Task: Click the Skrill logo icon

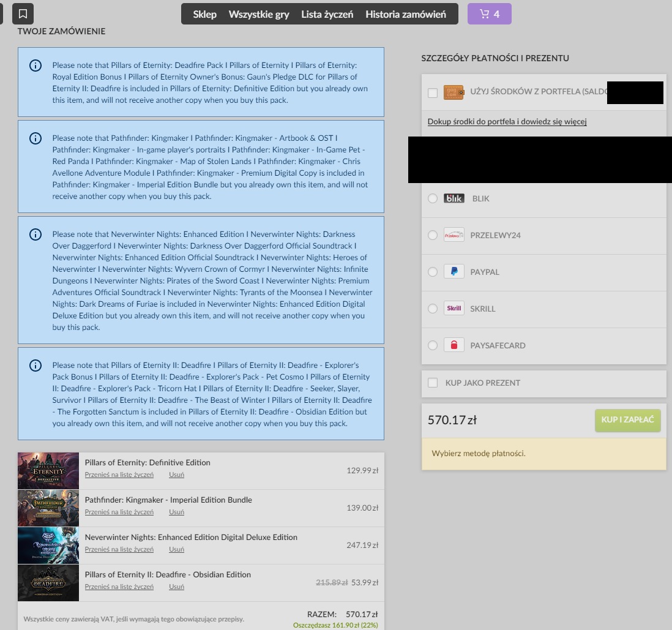Action: (x=454, y=309)
